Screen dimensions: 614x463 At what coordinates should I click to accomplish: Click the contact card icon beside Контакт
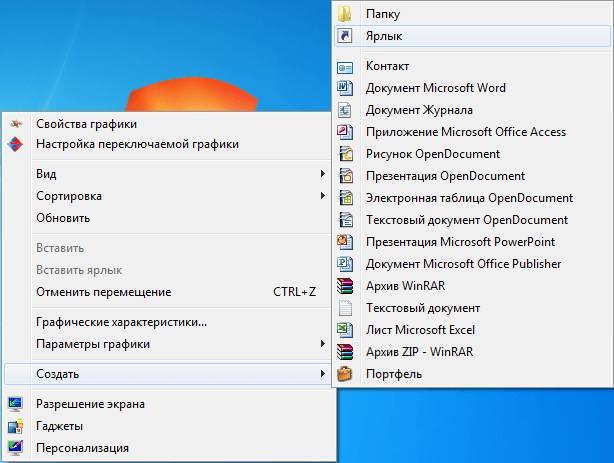click(x=345, y=67)
